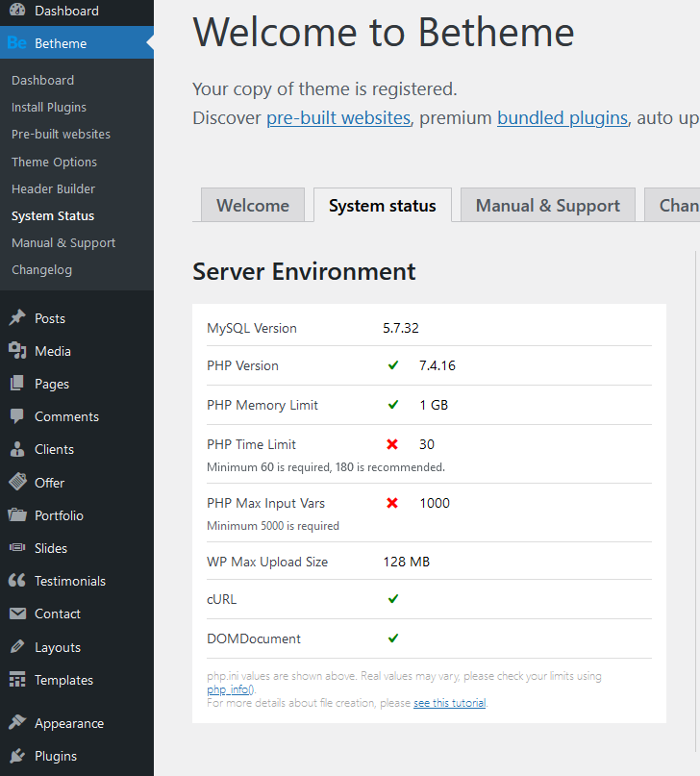This screenshot has height=776, width=700.
Task: Open the Media menu label
Action: pyautogui.click(x=53, y=351)
